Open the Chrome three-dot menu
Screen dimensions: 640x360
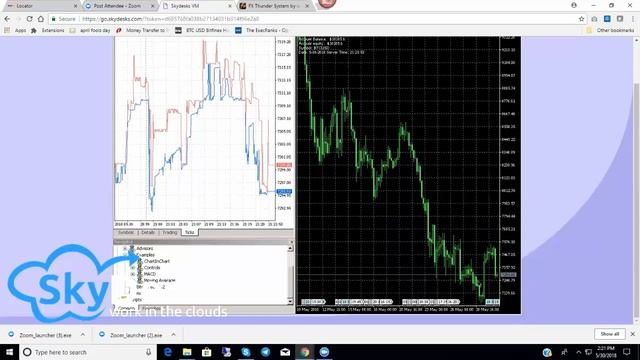click(633, 19)
